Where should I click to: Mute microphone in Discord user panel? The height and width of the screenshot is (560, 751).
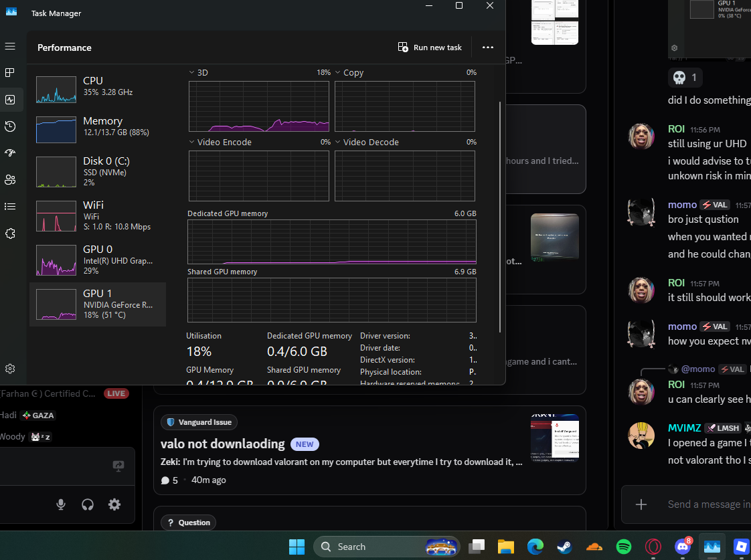[x=61, y=504]
